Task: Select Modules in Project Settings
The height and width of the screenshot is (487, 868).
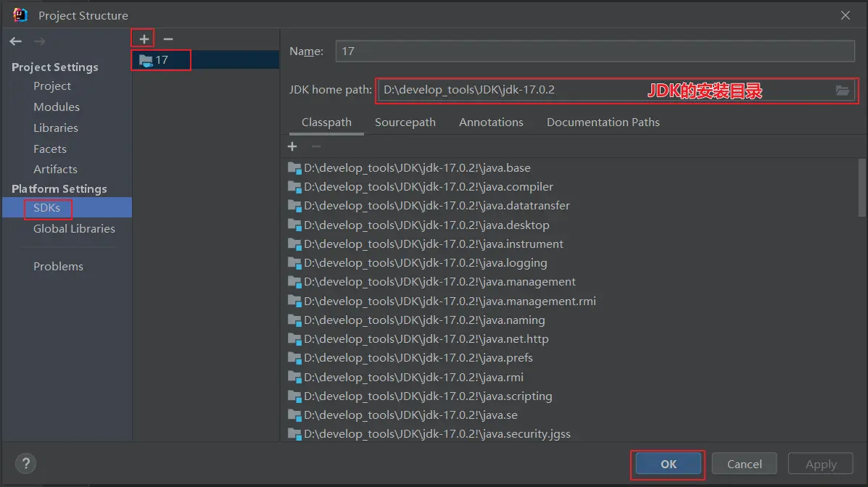Action: click(57, 107)
